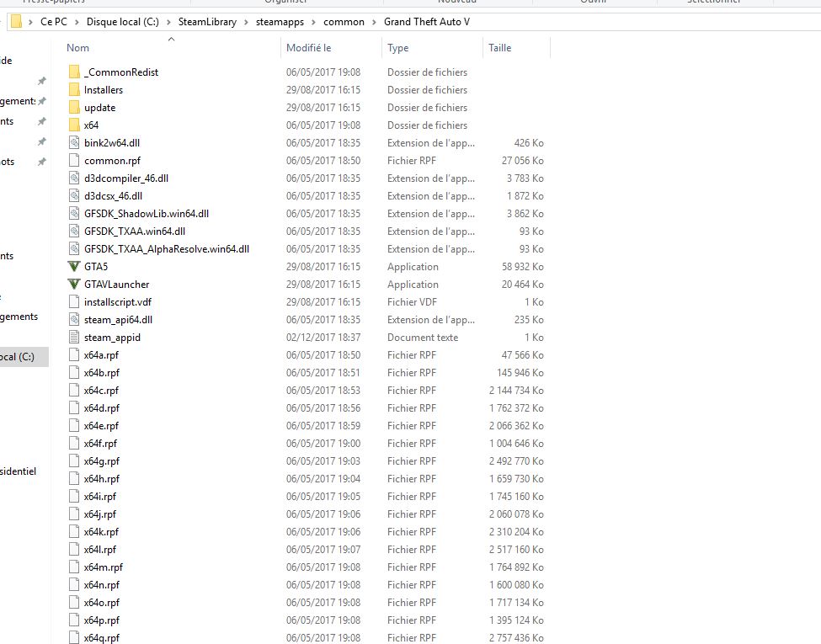821x644 pixels.
Task: Select the update folder icon
Action: click(x=74, y=108)
